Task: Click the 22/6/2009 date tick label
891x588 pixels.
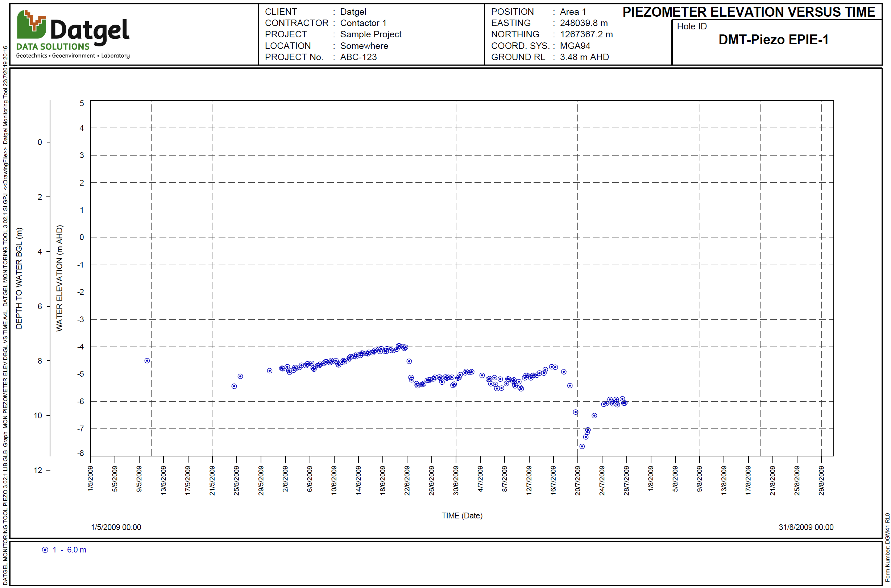Action: tap(407, 480)
